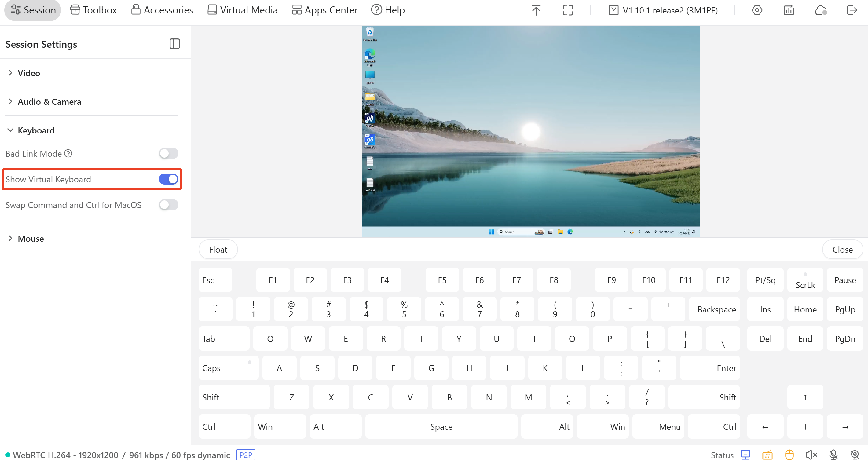Click the up arrow key on virtual keyboard
The image size is (868, 464).
pos(805,397)
